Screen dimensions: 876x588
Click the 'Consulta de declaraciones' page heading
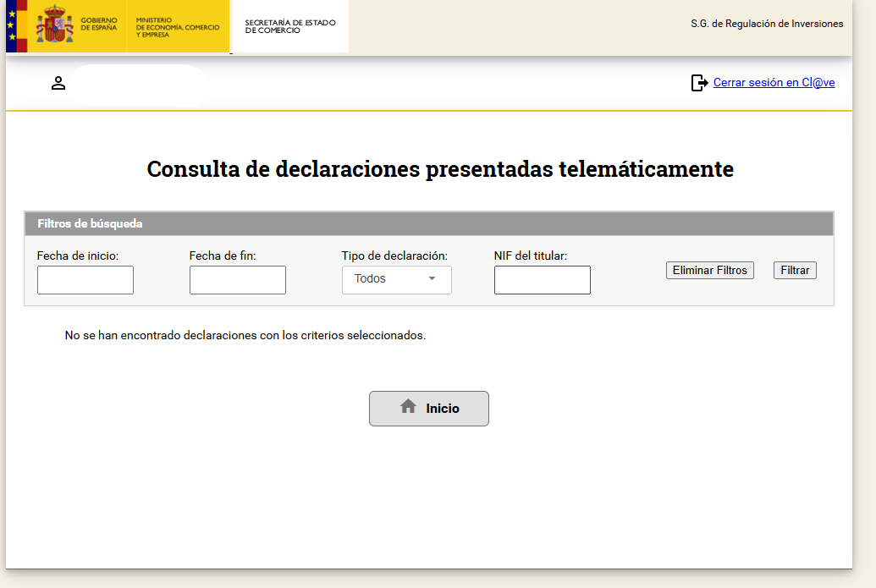click(x=440, y=169)
